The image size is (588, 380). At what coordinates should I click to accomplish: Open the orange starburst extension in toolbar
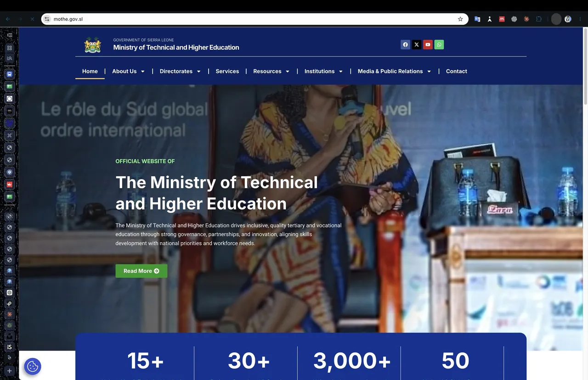526,19
